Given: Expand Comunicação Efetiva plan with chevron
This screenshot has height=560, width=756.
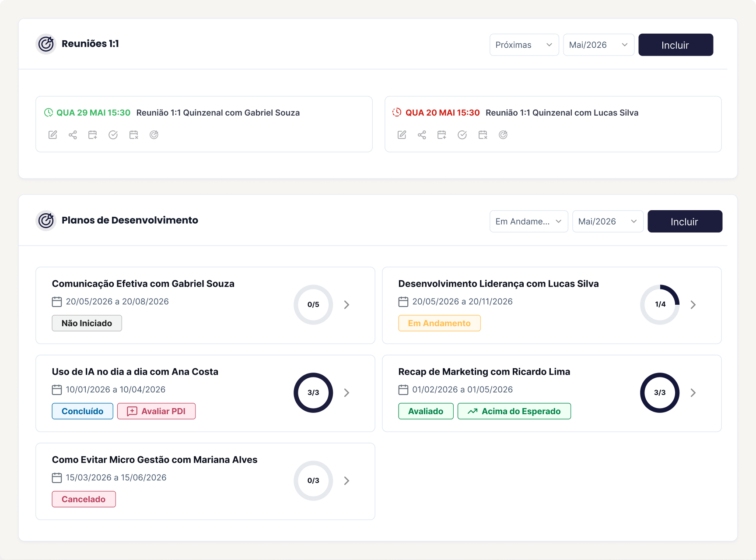Looking at the screenshot, I should [x=346, y=305].
